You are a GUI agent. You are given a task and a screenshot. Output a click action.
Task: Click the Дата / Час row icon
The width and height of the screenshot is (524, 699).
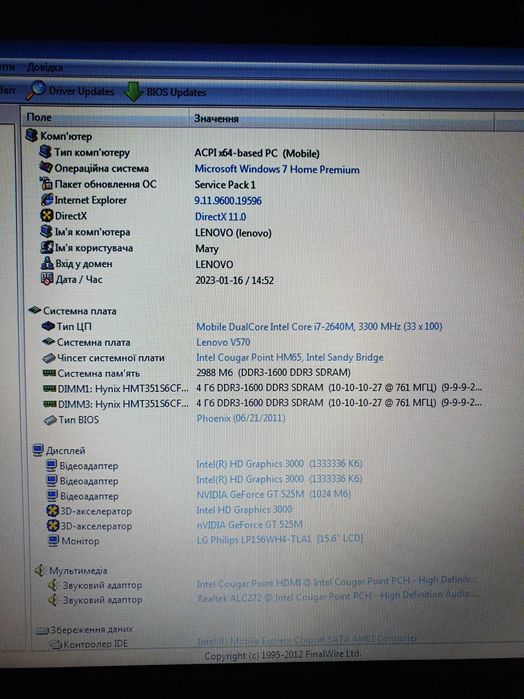[x=47, y=279]
